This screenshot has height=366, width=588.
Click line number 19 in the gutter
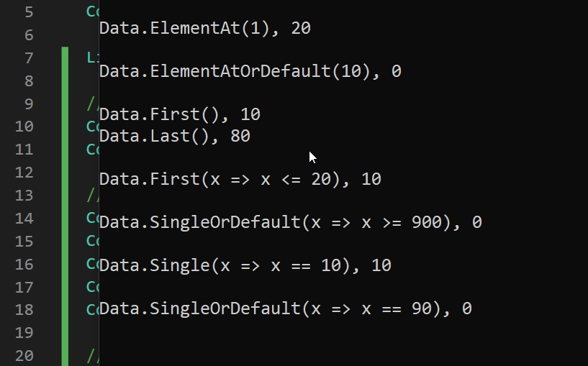[24, 333]
